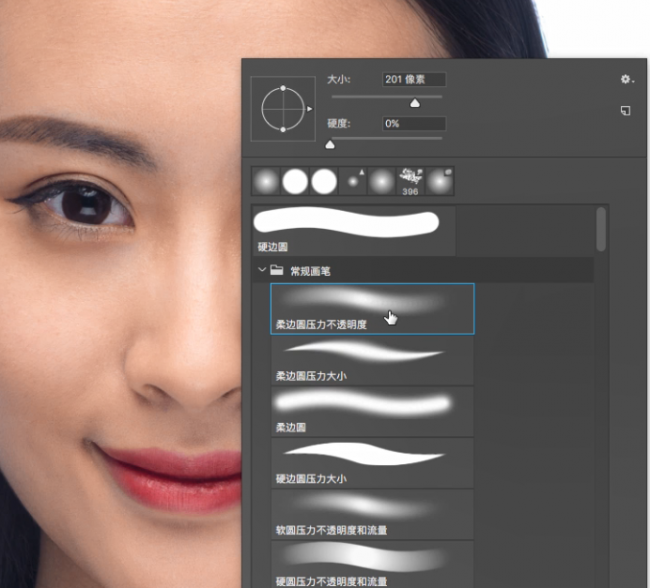
Task: Select the second hard round recent brush thumbnail
Action: click(295, 181)
